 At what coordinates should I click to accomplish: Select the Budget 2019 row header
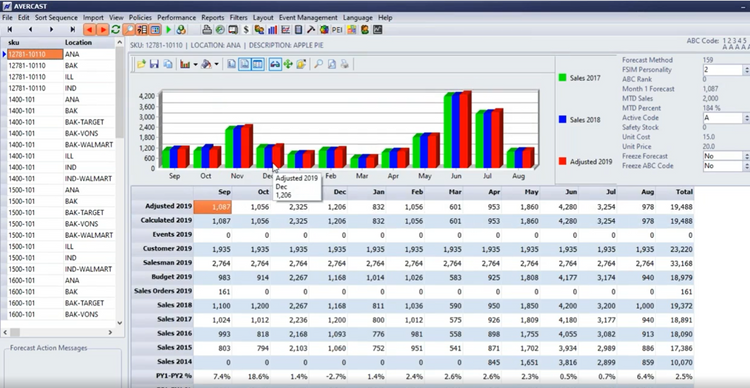[x=163, y=277]
